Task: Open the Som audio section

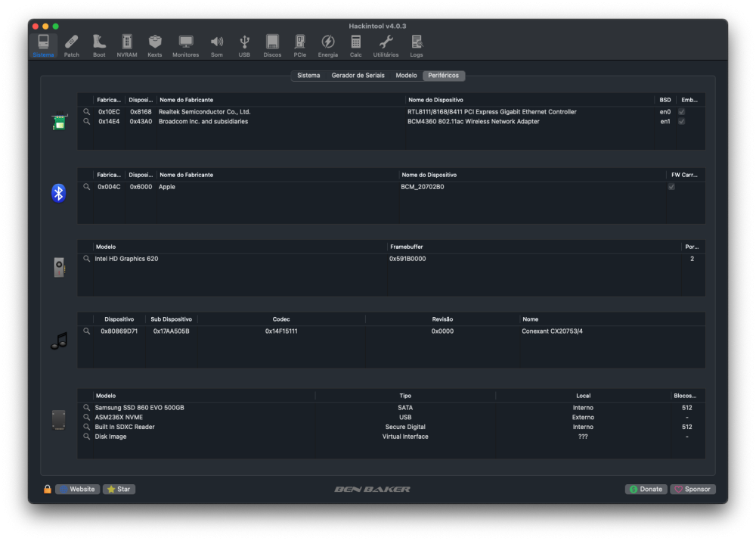Action: click(217, 46)
